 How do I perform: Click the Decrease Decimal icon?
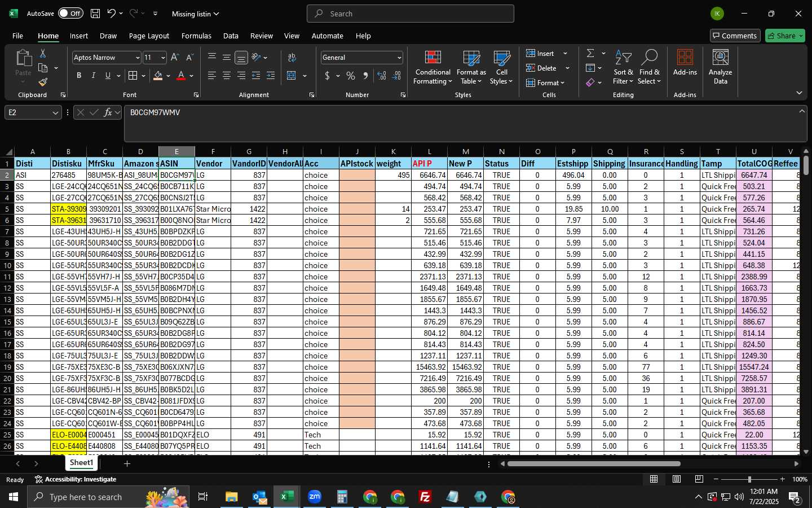pyautogui.click(x=396, y=76)
